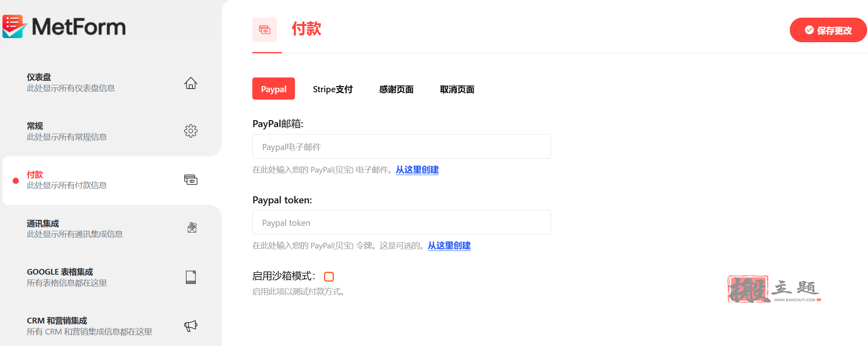Click the CRM marketing megaphone icon
This screenshot has width=868, height=346.
190,326
